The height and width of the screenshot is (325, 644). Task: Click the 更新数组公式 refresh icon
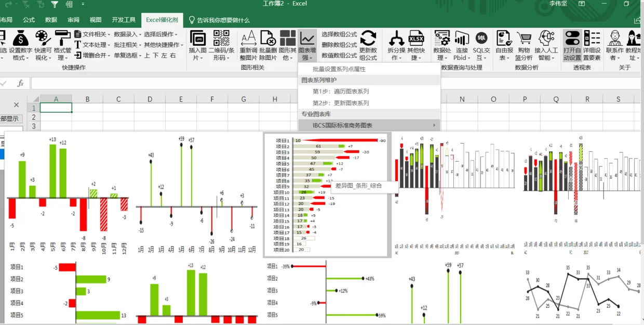pyautogui.click(x=368, y=45)
